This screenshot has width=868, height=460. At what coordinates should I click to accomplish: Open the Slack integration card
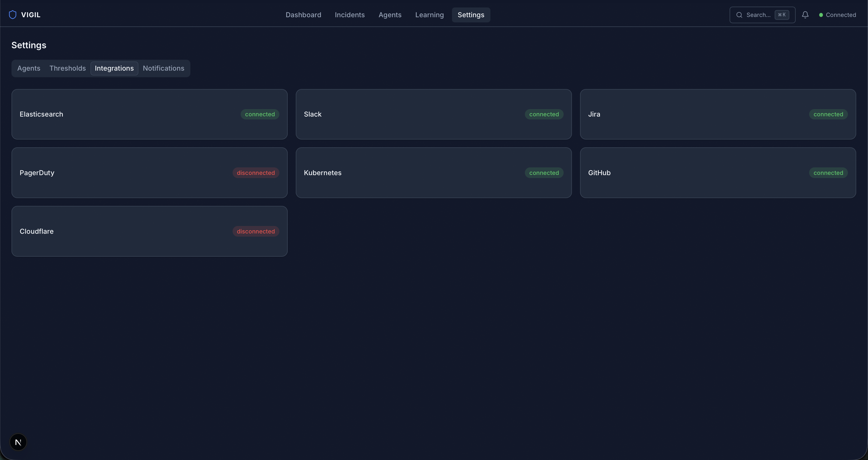coord(433,114)
